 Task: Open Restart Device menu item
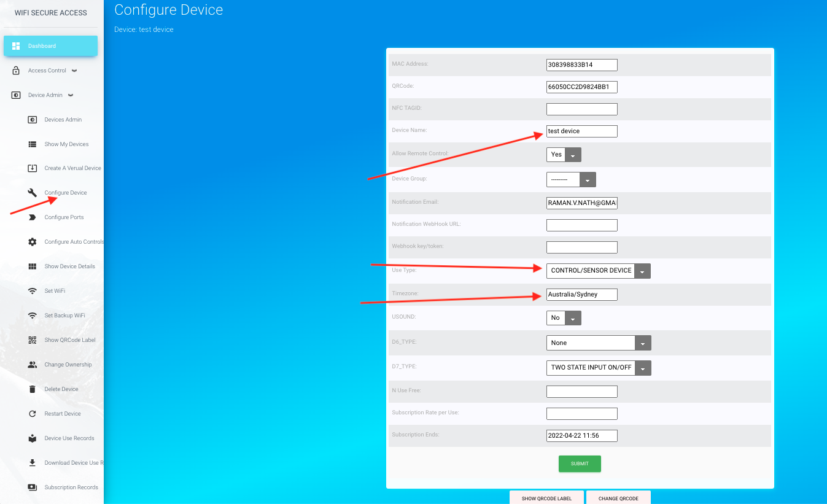pyautogui.click(x=63, y=414)
